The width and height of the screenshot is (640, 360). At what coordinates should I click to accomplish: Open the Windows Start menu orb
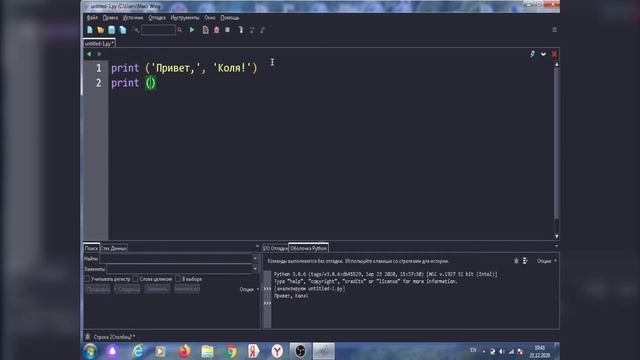[91, 351]
